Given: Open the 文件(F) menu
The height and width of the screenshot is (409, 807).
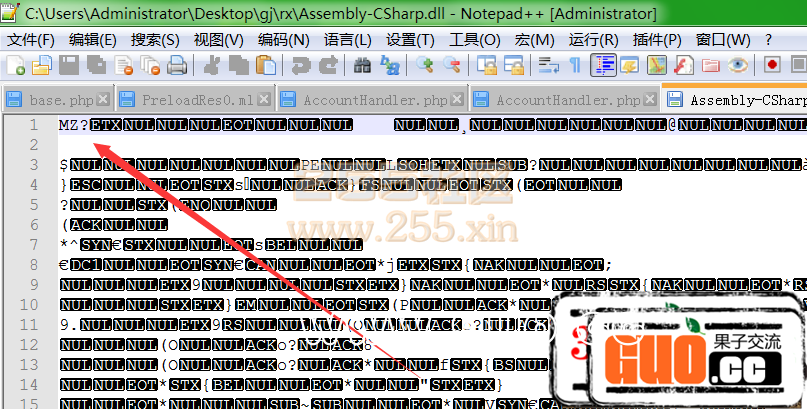Looking at the screenshot, I should [x=31, y=40].
